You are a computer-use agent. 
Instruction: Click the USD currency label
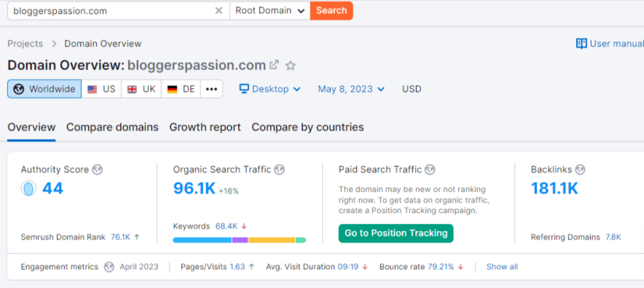[x=412, y=89]
